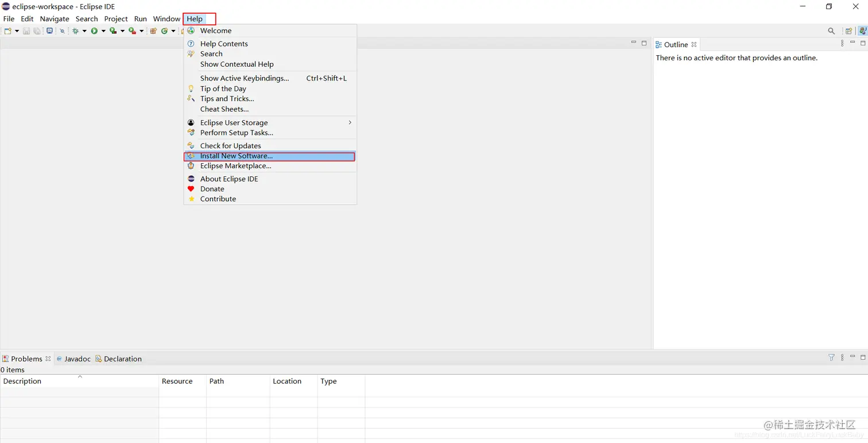Click the magnifier Quick Access search icon
Image resolution: width=868 pixels, height=443 pixels.
coord(831,31)
